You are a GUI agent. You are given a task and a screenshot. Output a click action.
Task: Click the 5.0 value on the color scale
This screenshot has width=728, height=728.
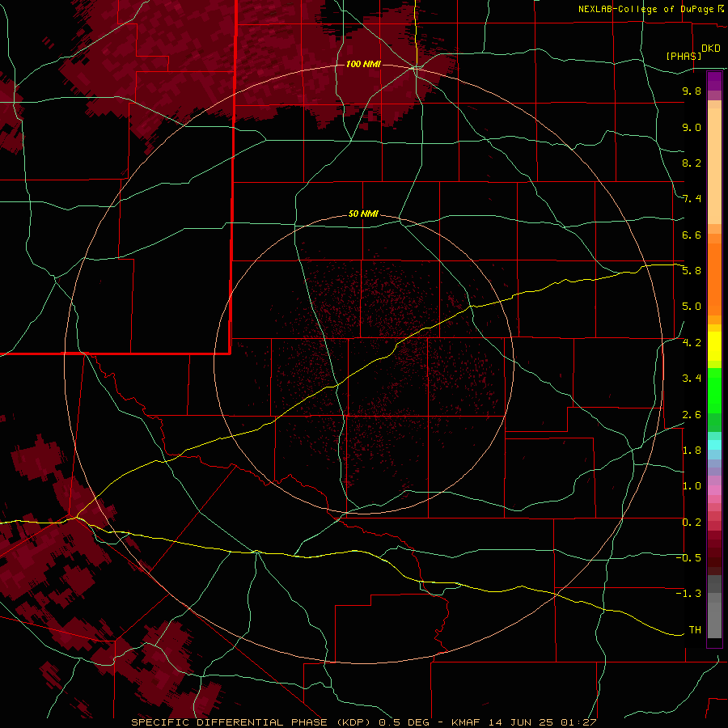pos(692,307)
